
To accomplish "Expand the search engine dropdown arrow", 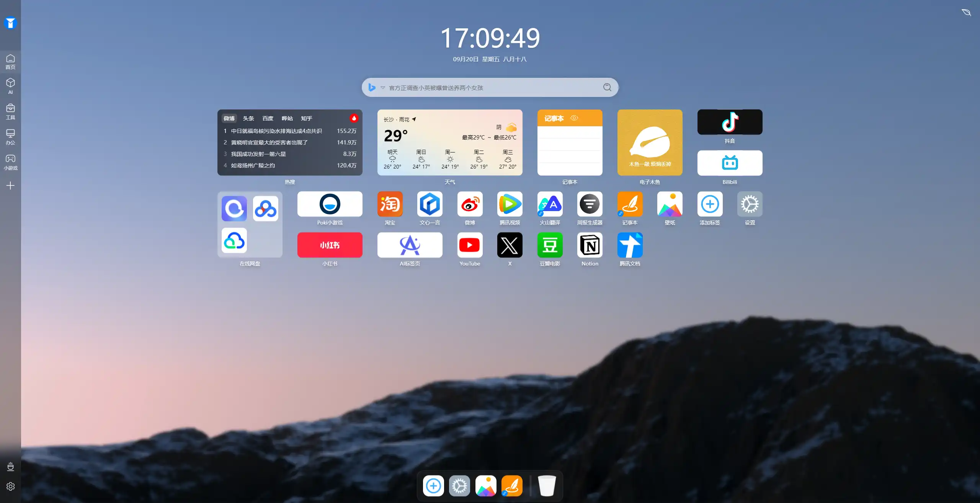I will [x=382, y=88].
